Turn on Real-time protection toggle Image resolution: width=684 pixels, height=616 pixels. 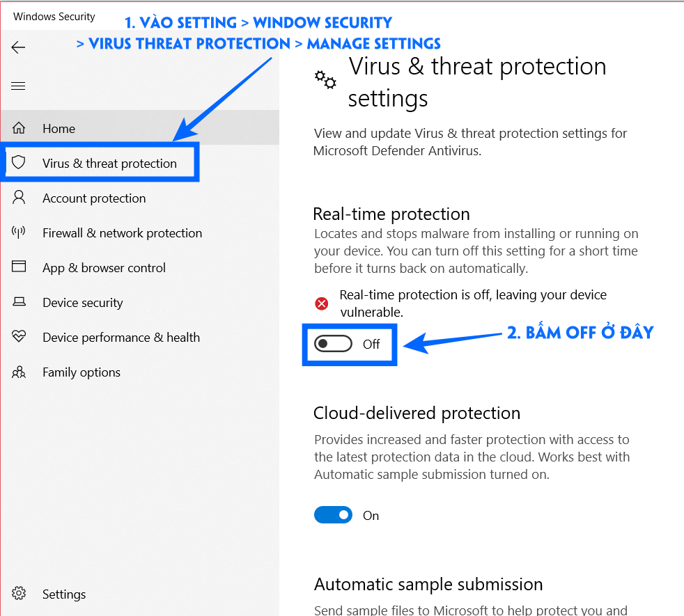click(333, 344)
